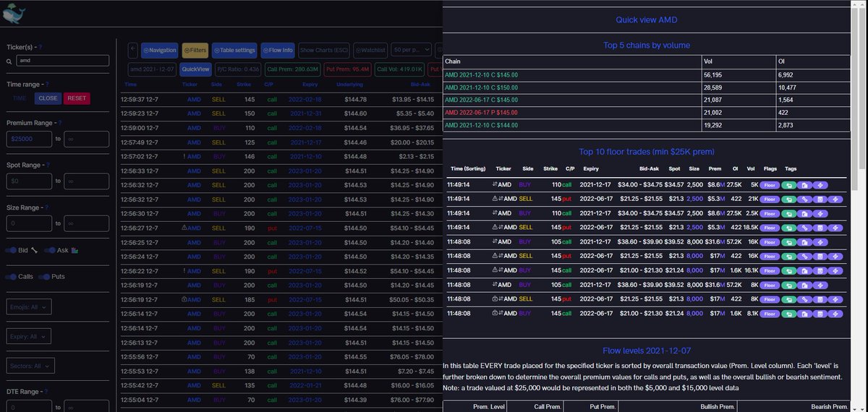Open chain AMD 2021-12-10 C $145.00
Screen dimensions: 868x412
click(481, 74)
